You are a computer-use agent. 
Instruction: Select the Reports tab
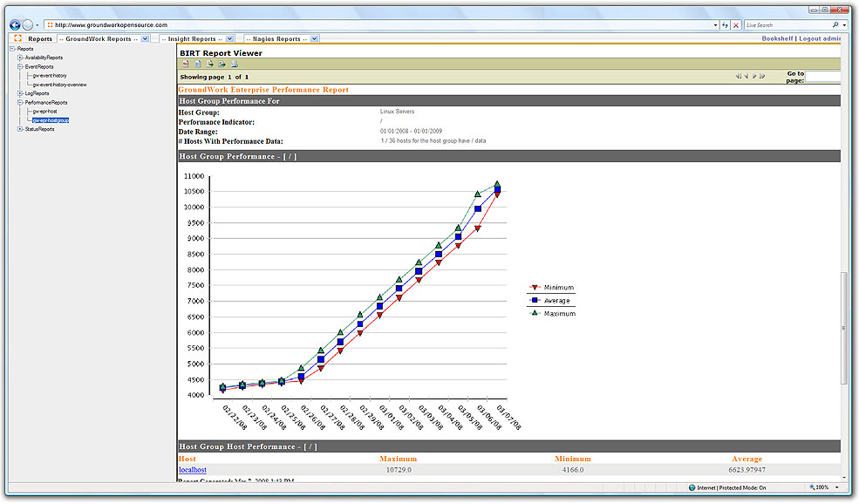[40, 39]
